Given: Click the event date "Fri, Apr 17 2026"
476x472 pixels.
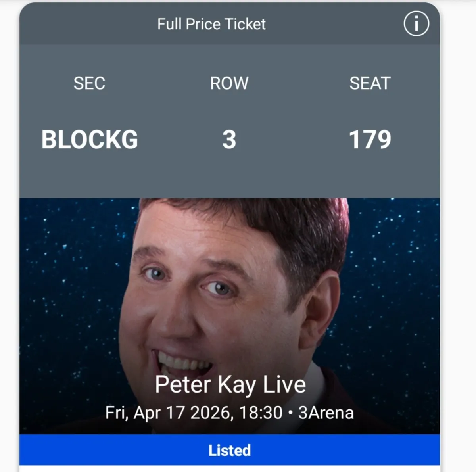Looking at the screenshot, I should (x=167, y=413).
